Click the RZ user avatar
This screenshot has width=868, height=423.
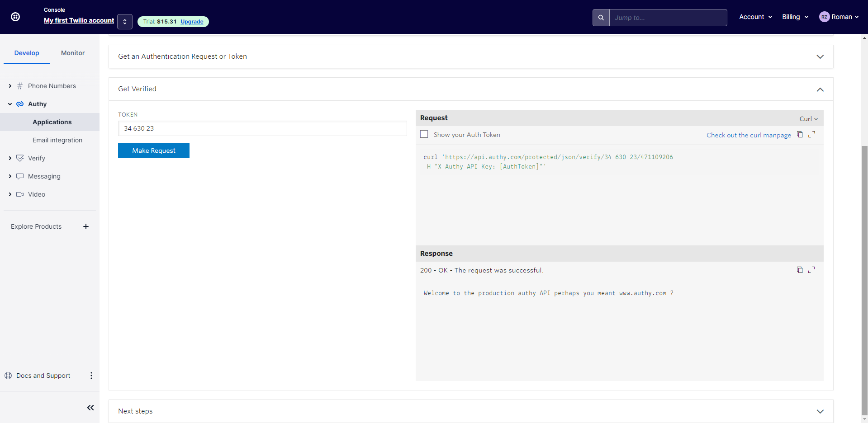click(x=824, y=17)
